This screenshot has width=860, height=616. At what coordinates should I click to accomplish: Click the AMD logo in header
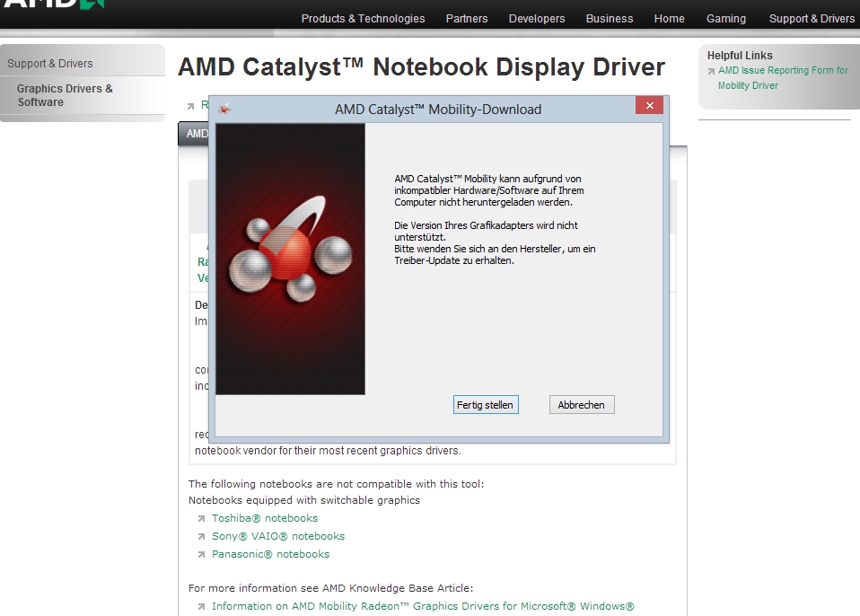click(x=54, y=4)
